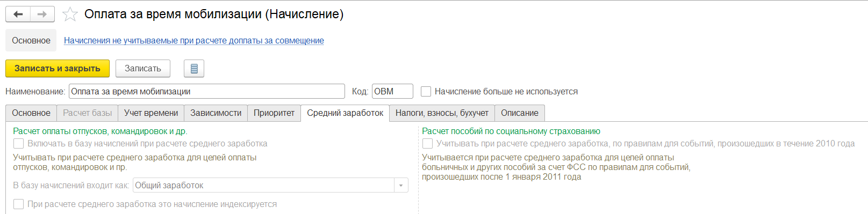Switch to the Основное tab
The height and width of the screenshot is (214, 868).
31,113
